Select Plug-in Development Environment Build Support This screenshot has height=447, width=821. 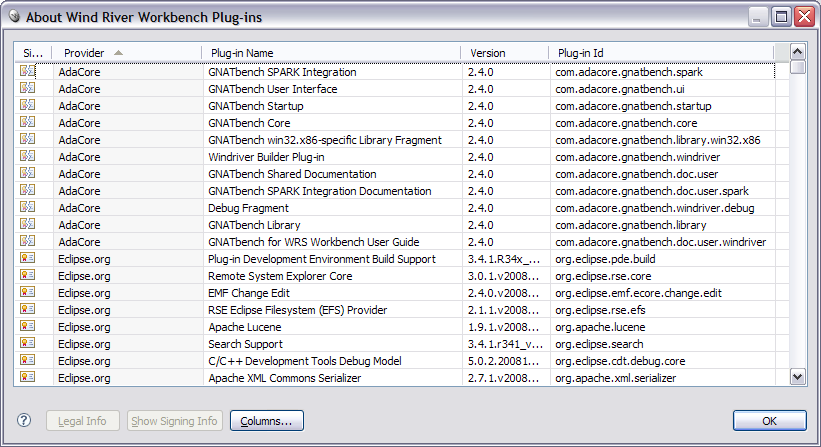(322, 259)
